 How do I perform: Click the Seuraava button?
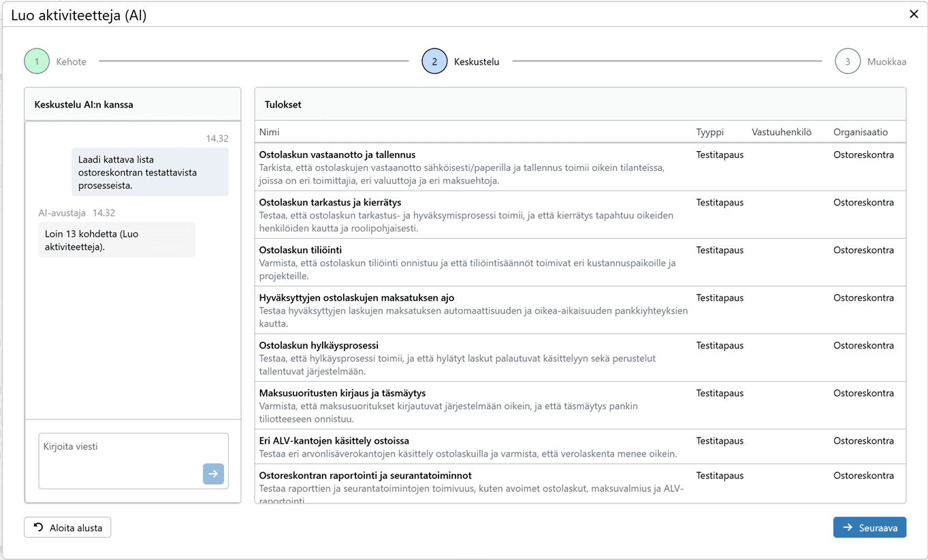pos(869,527)
